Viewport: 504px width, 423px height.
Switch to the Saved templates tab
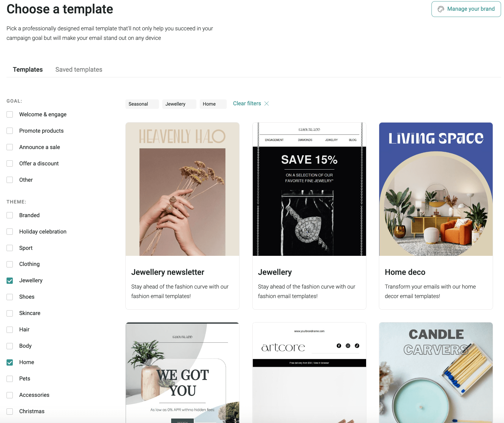tap(79, 69)
